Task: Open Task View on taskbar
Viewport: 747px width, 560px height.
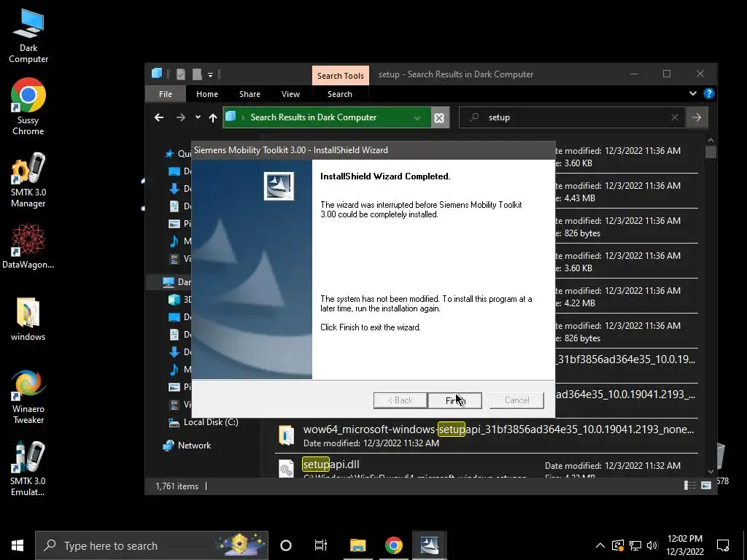Action: pyautogui.click(x=321, y=545)
